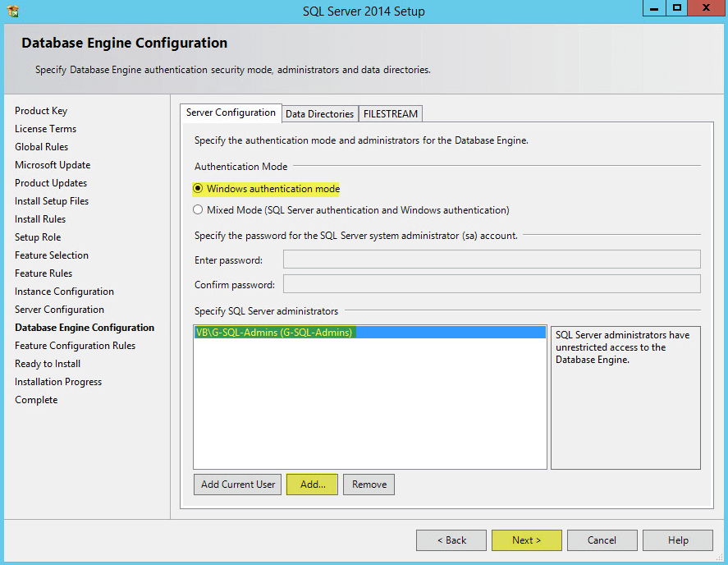The width and height of the screenshot is (728, 565).
Task: Click Microsoft Update step in sidebar
Action: (x=53, y=165)
